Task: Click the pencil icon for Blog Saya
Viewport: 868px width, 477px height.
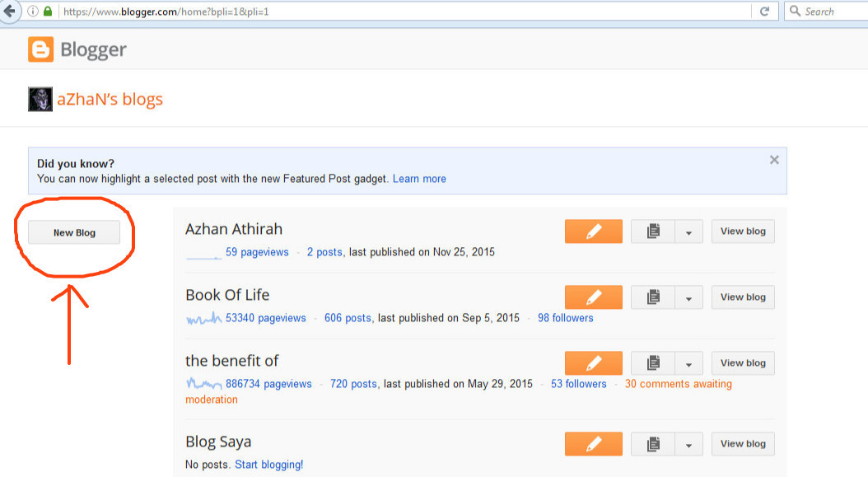Action: tap(593, 444)
